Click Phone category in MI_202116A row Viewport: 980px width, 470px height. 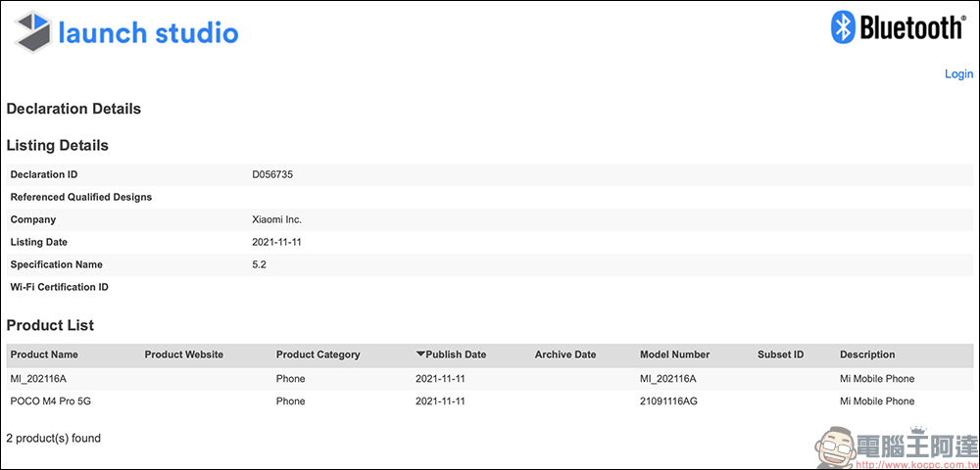291,379
